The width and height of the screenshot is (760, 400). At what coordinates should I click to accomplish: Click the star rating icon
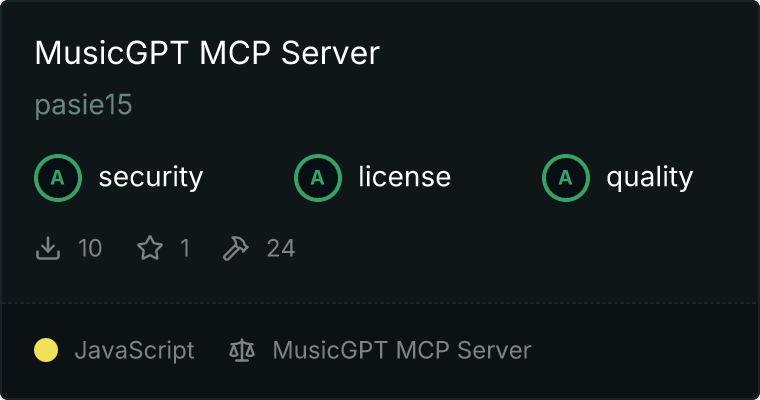pyautogui.click(x=150, y=248)
